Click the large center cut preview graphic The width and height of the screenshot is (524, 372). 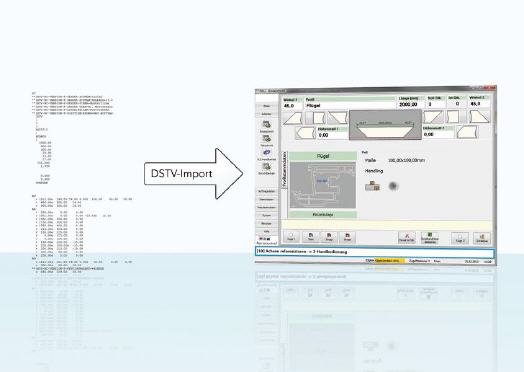pos(385,125)
